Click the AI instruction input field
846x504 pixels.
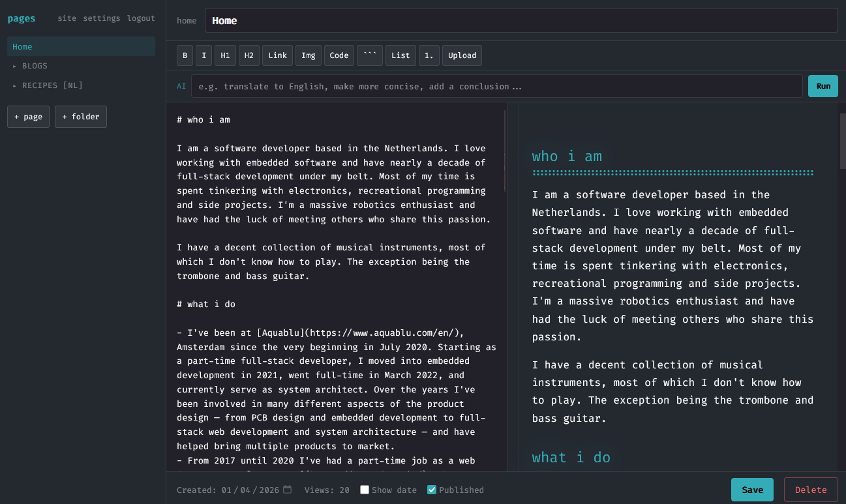tap(496, 86)
